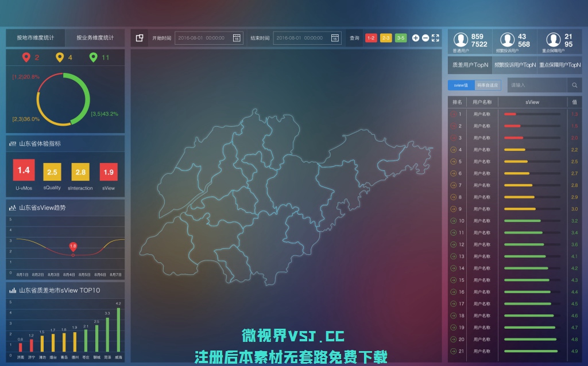Click the arrow icon on rank 10 row
The height and width of the screenshot is (366, 588).
[x=454, y=221]
